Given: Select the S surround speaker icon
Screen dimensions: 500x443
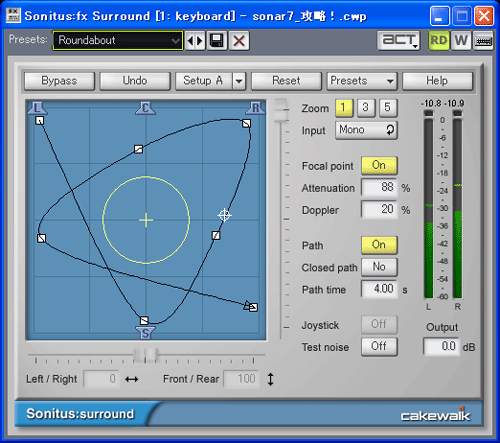Looking at the screenshot, I should point(145,333).
